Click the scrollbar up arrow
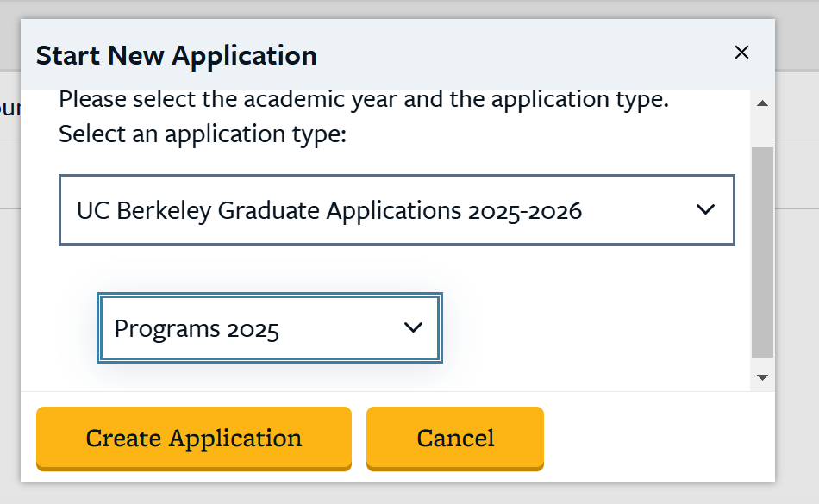 tap(762, 103)
